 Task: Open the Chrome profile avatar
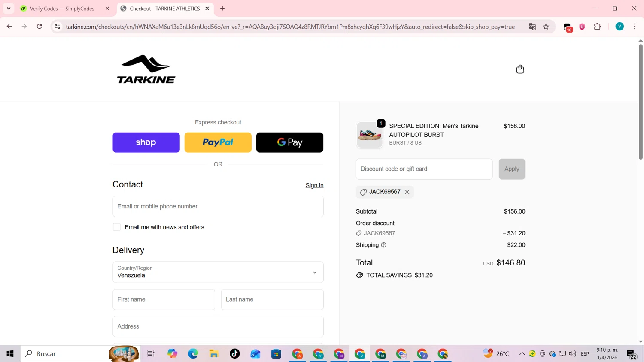click(620, 27)
